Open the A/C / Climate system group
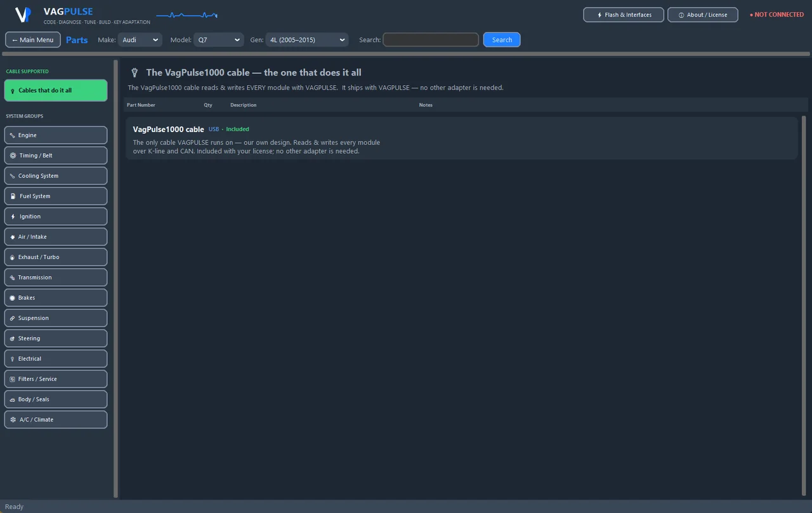Screen dimensions: 812x513 [x=56, y=420]
